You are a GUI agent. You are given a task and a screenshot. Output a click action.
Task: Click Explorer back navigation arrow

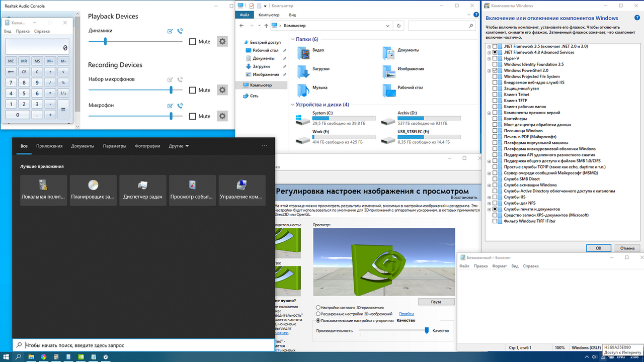243,26
